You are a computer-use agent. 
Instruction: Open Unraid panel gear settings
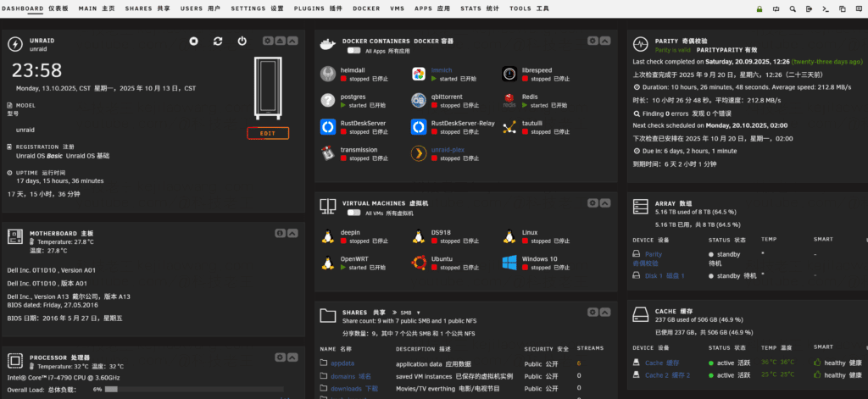268,41
